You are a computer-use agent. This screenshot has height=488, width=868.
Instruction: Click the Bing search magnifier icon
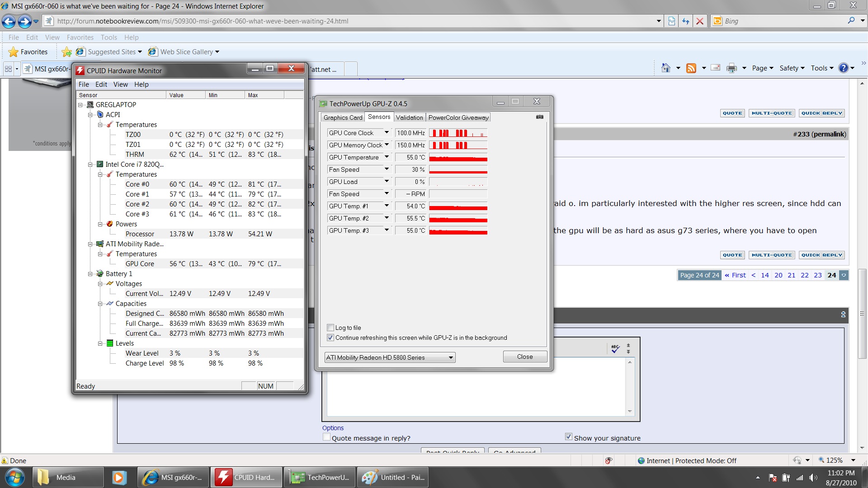point(851,21)
